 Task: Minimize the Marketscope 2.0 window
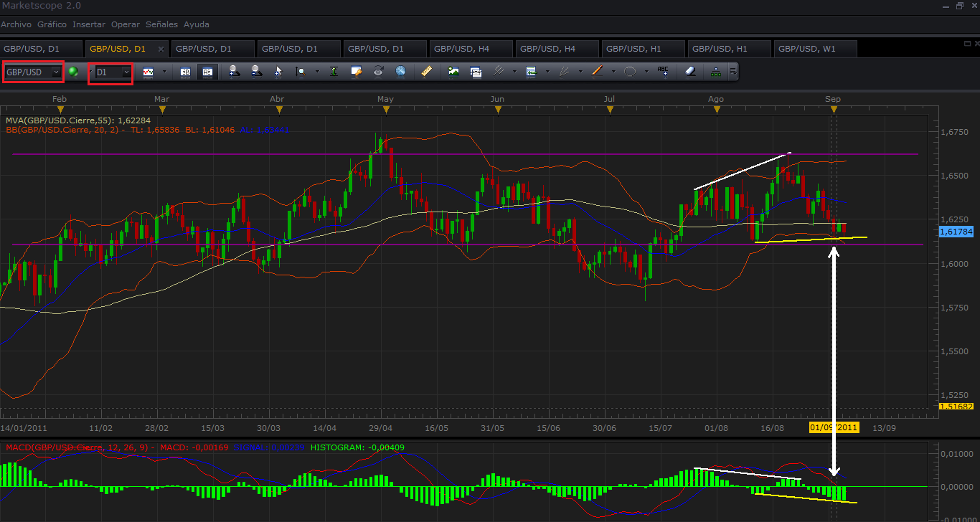click(946, 7)
